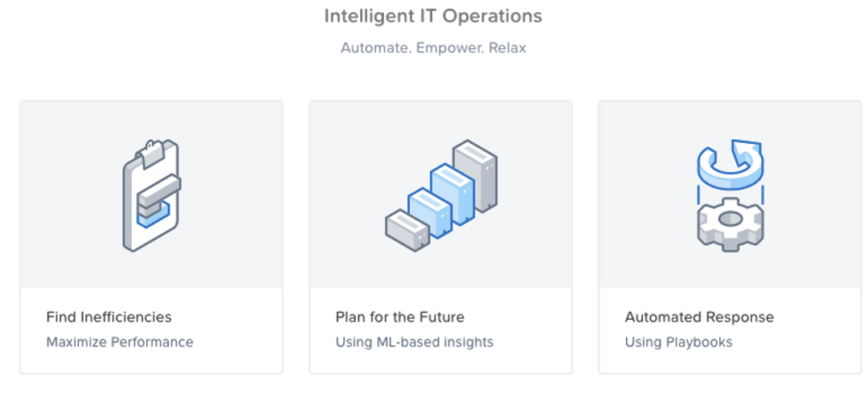868x402 pixels.
Task: Click the Intelligent IT Operations heading
Action: point(433,17)
